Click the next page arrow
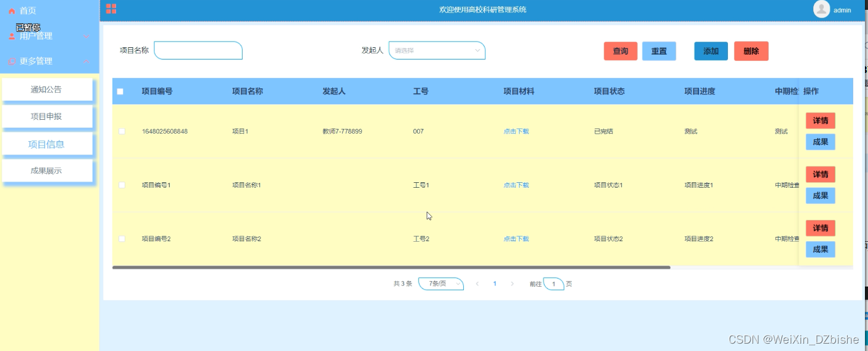This screenshot has width=868, height=351. coord(512,283)
